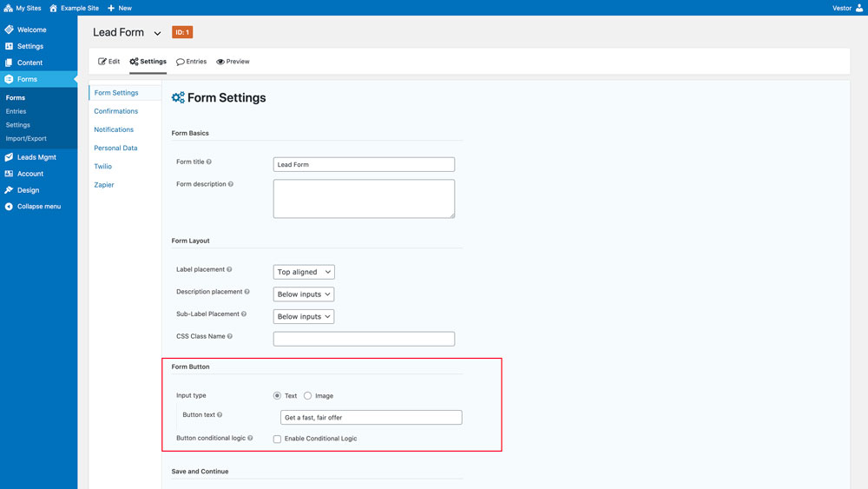Open Personal Data settings section
Screen dimensions: 868x489
tap(115, 148)
